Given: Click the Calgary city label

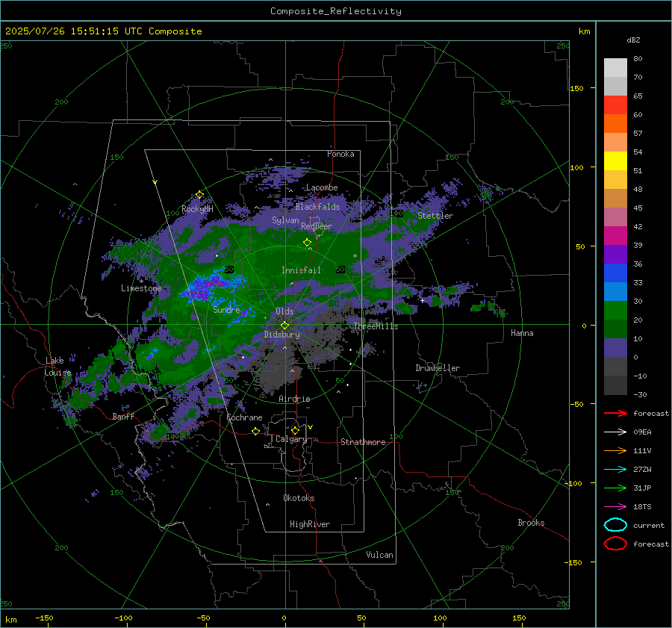Looking at the screenshot, I should coord(291,439).
